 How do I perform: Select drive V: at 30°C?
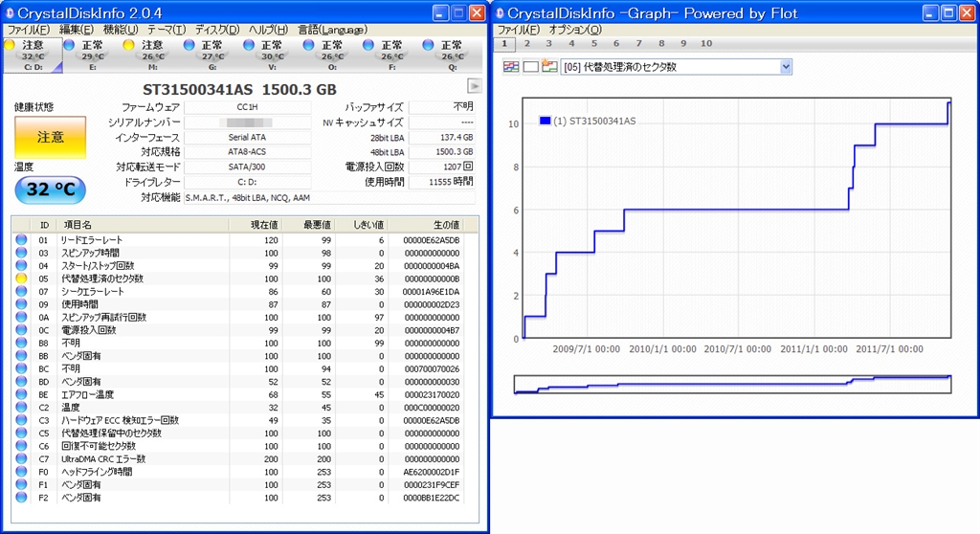pos(272,55)
